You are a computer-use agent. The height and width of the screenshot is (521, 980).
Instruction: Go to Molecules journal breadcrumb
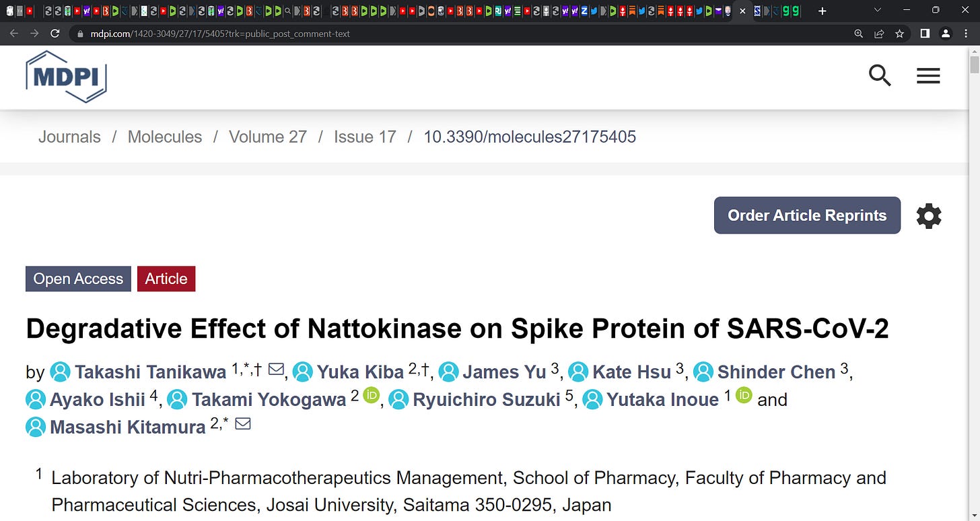[x=165, y=137]
